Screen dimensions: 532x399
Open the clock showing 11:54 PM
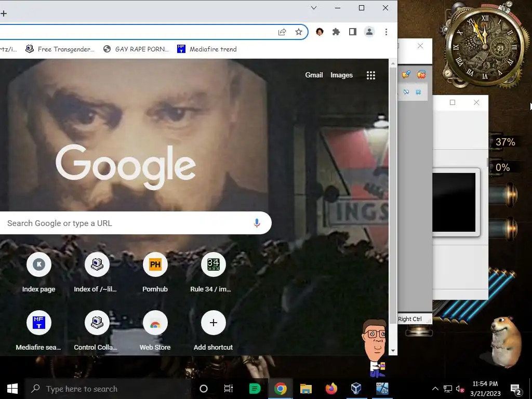click(485, 389)
